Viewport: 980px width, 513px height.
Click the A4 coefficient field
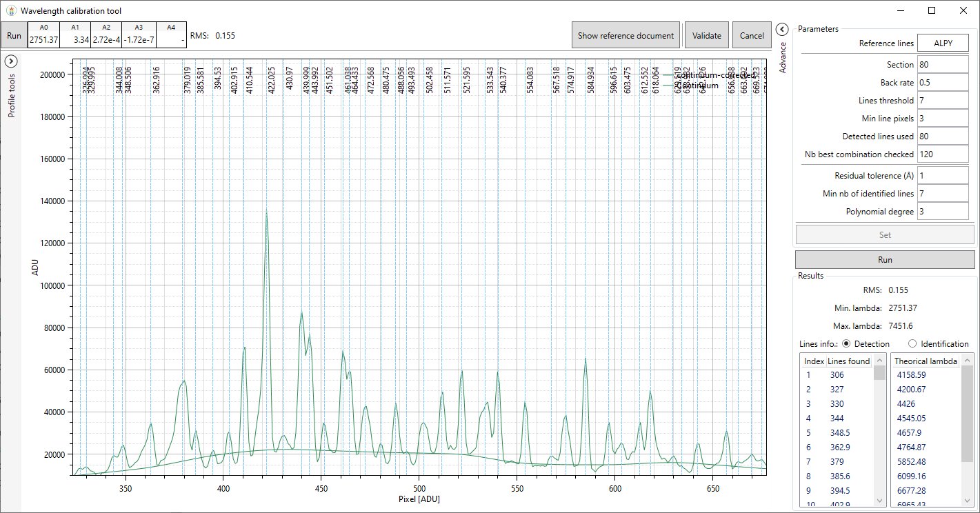171,40
